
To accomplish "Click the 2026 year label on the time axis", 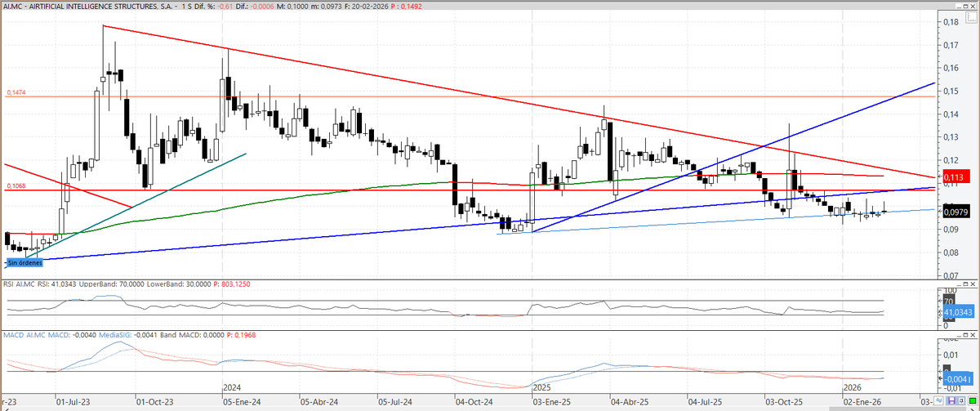I will [x=853, y=387].
